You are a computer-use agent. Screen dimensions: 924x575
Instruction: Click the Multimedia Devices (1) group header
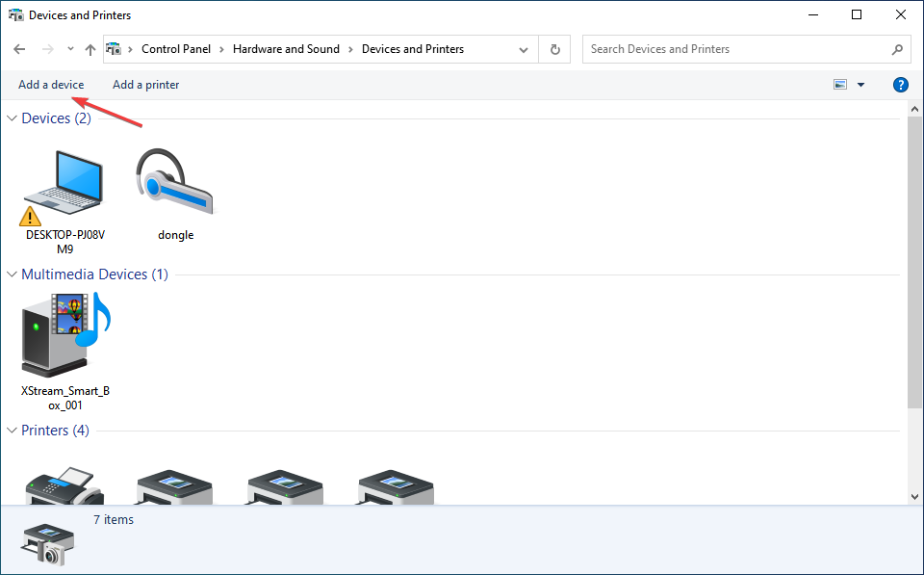(x=94, y=274)
